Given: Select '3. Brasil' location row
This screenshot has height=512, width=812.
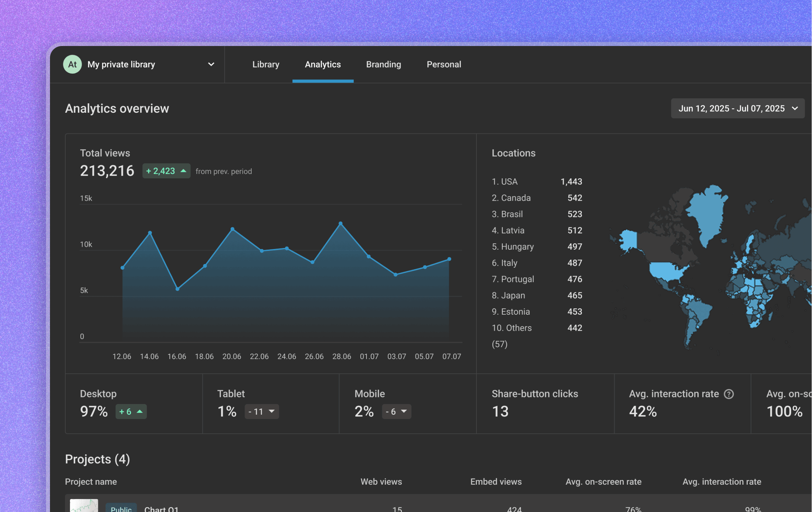Looking at the screenshot, I should point(537,214).
